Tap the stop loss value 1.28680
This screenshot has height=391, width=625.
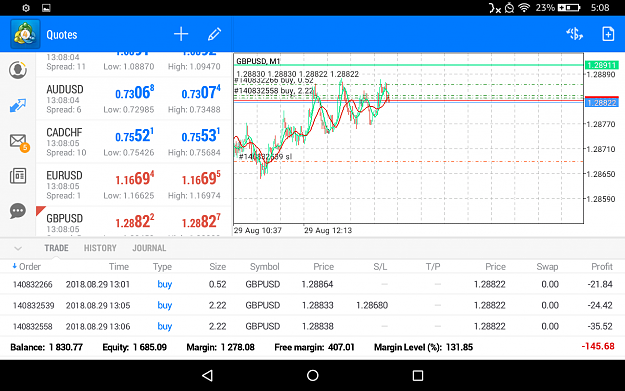(x=372, y=305)
